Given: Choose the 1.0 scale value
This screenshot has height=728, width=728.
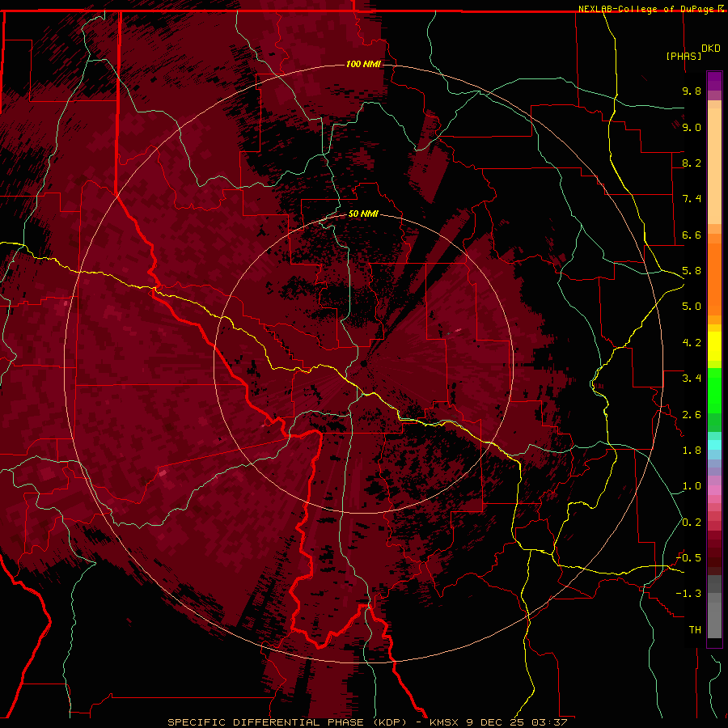Looking at the screenshot, I should [x=692, y=486].
